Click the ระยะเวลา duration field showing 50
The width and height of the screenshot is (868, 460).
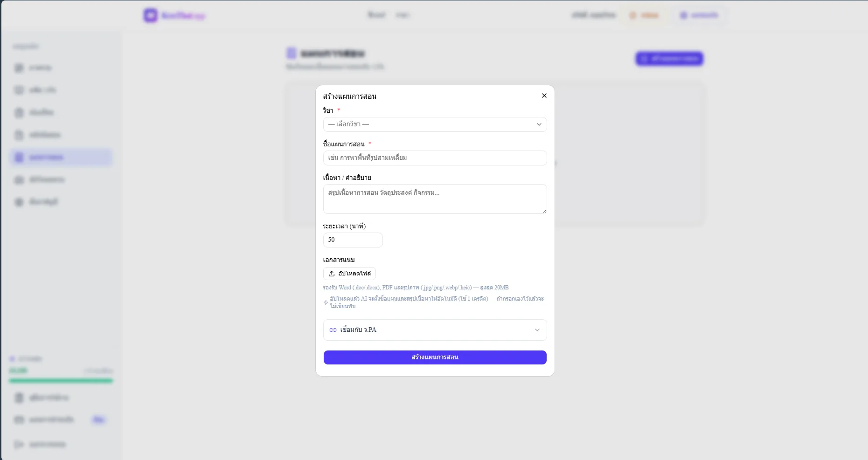[353, 240]
